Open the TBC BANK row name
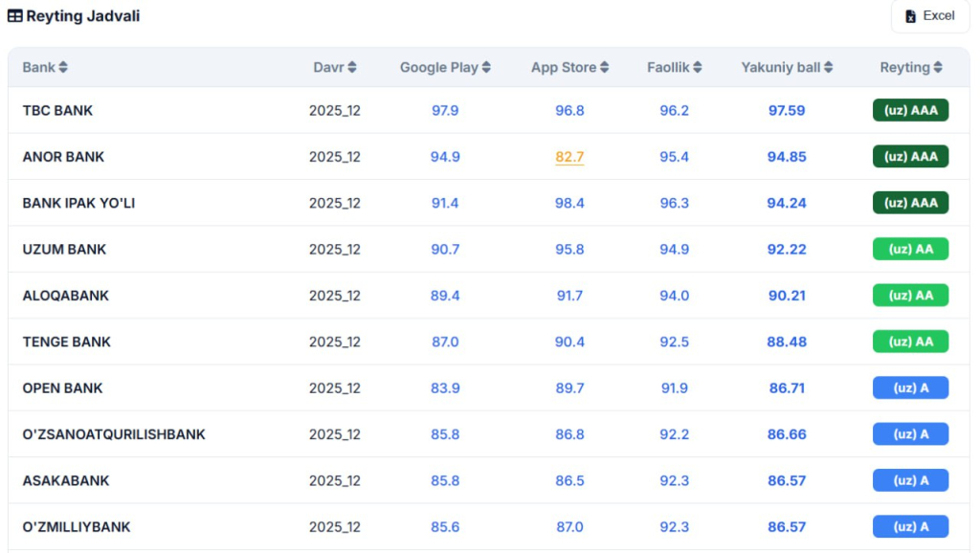The width and height of the screenshot is (980, 553). point(57,111)
